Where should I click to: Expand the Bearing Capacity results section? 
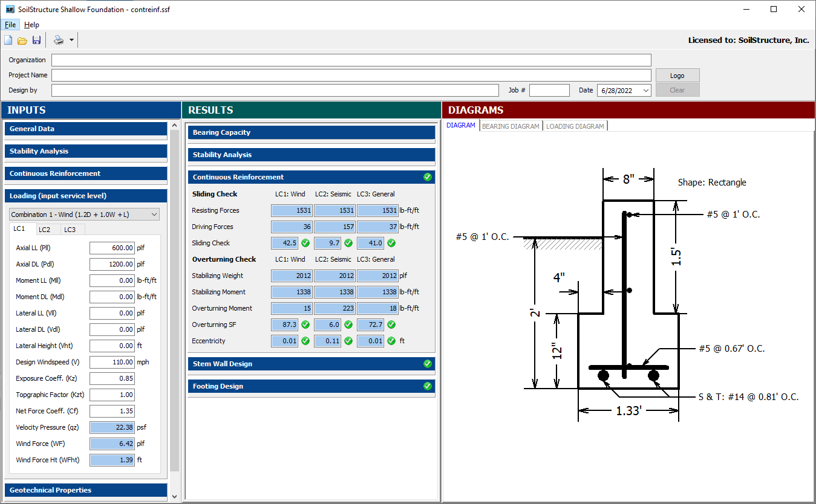[312, 132]
